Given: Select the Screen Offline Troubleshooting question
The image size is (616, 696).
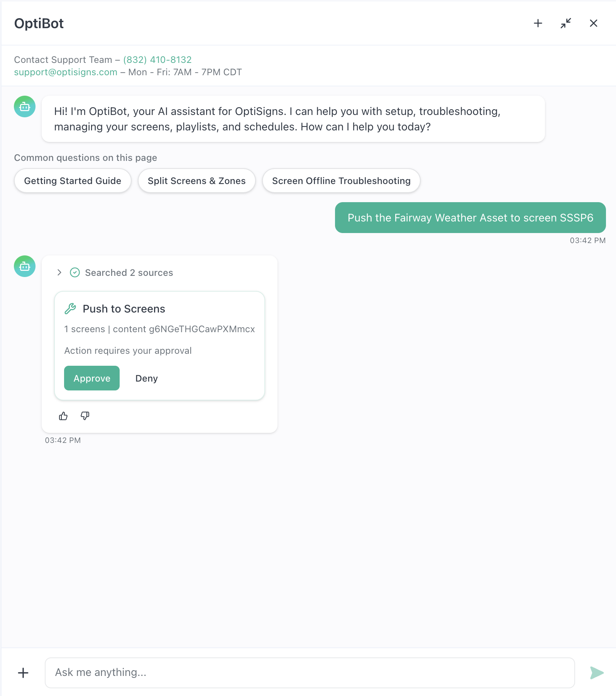Looking at the screenshot, I should point(341,181).
